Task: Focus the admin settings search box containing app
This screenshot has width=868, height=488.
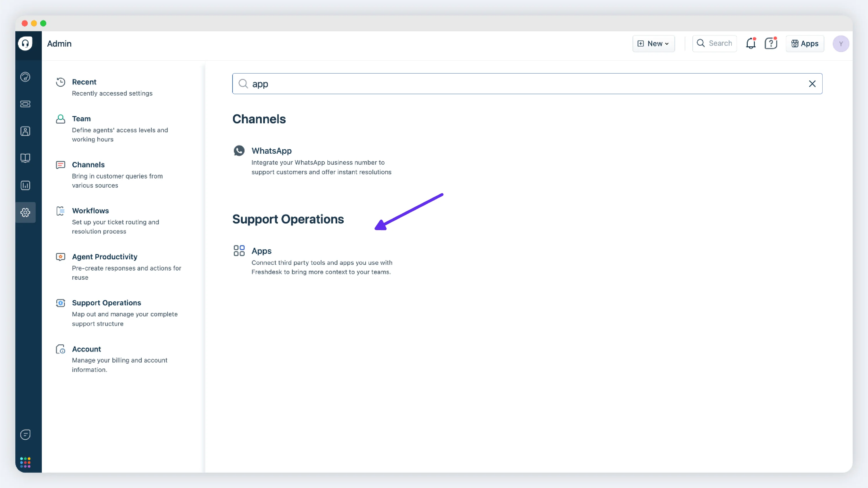Action: coord(527,84)
